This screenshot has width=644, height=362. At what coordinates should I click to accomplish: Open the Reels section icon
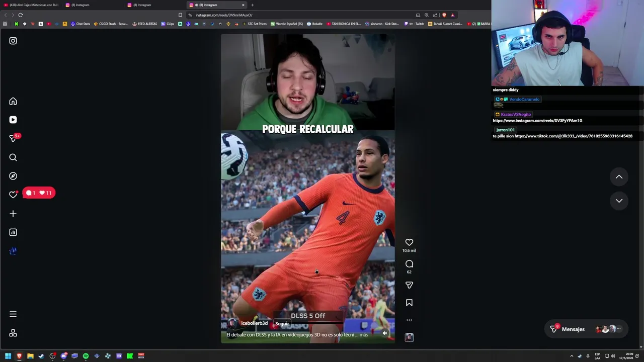point(13,120)
